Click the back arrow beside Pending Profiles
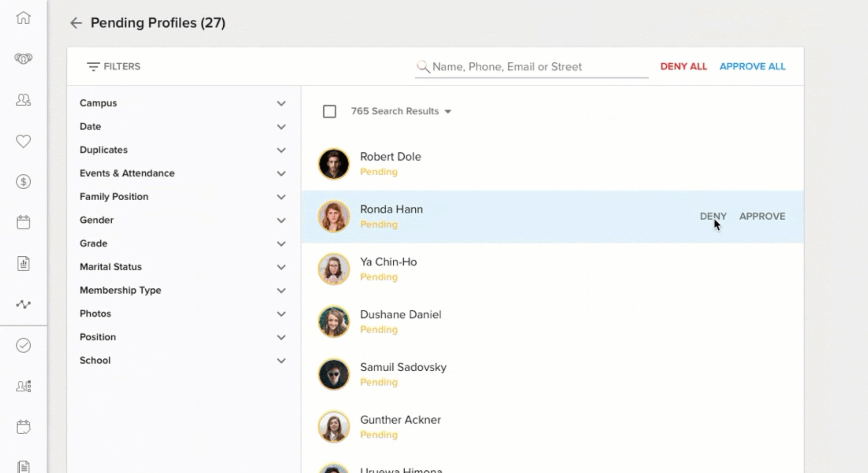This screenshot has height=473, width=868. [x=76, y=23]
